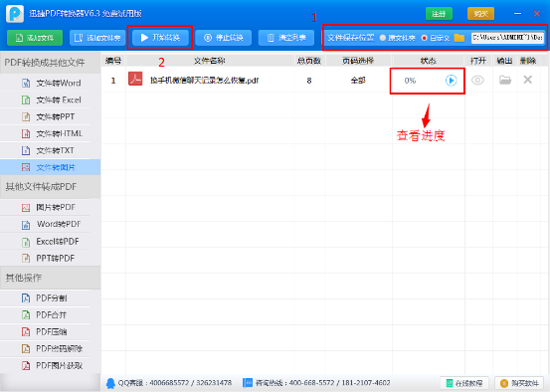Click the 文件转PPT icon

point(26,116)
